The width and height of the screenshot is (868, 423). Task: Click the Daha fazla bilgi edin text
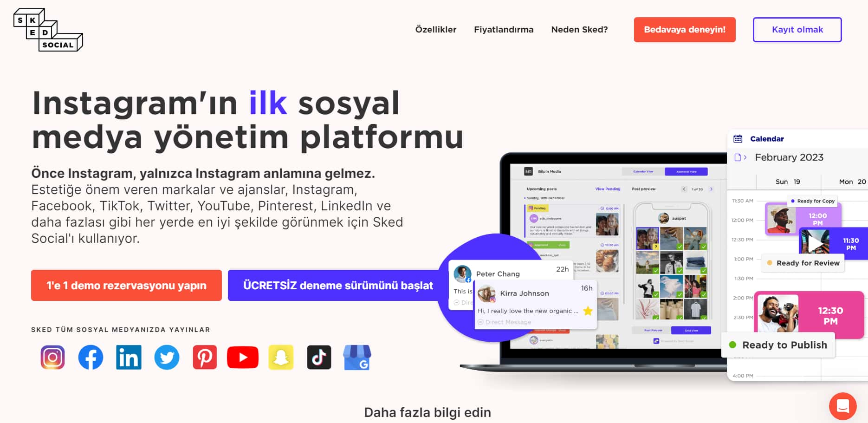point(428,412)
